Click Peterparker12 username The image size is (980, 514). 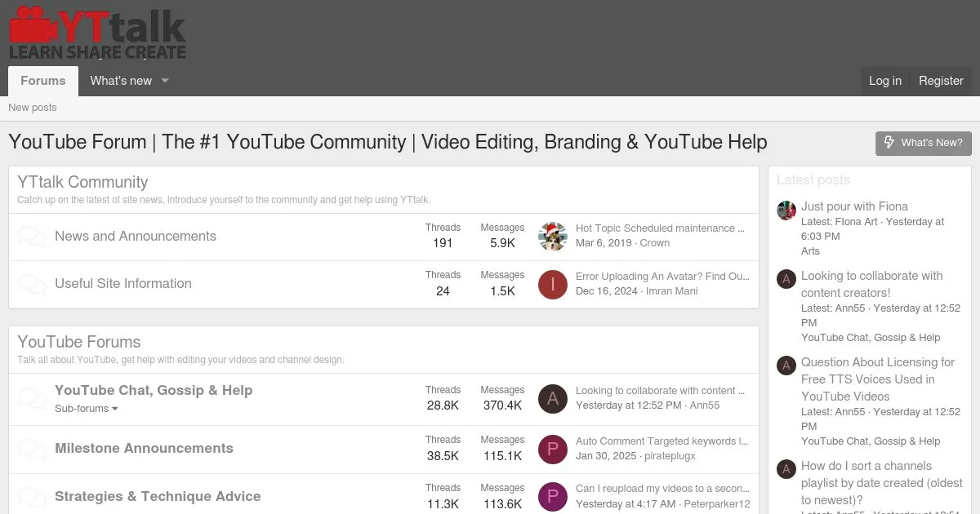[717, 504]
